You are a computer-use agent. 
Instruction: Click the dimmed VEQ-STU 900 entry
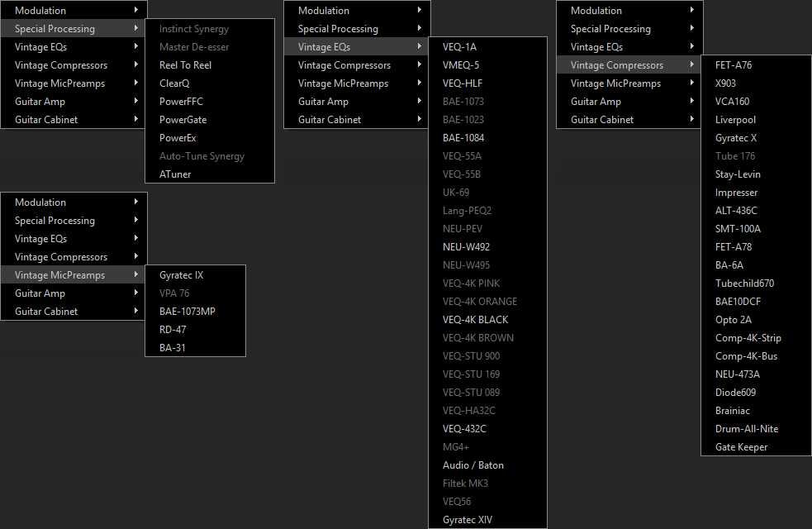coord(488,356)
